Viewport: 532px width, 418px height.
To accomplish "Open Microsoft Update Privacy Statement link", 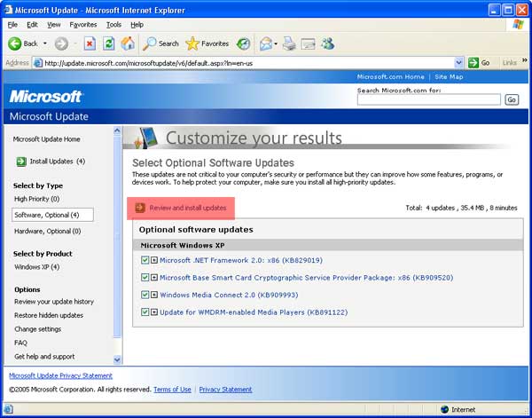I will pos(60,376).
